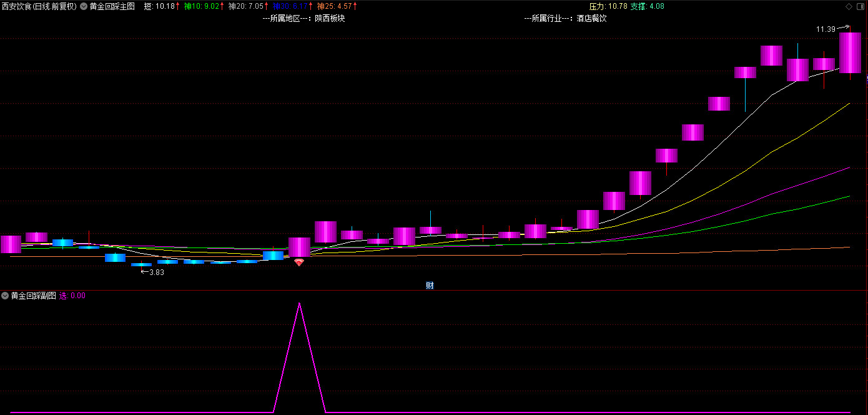Click the 神25 orange indicator value
Image resolution: width=868 pixels, height=415 pixels.
[x=337, y=6]
